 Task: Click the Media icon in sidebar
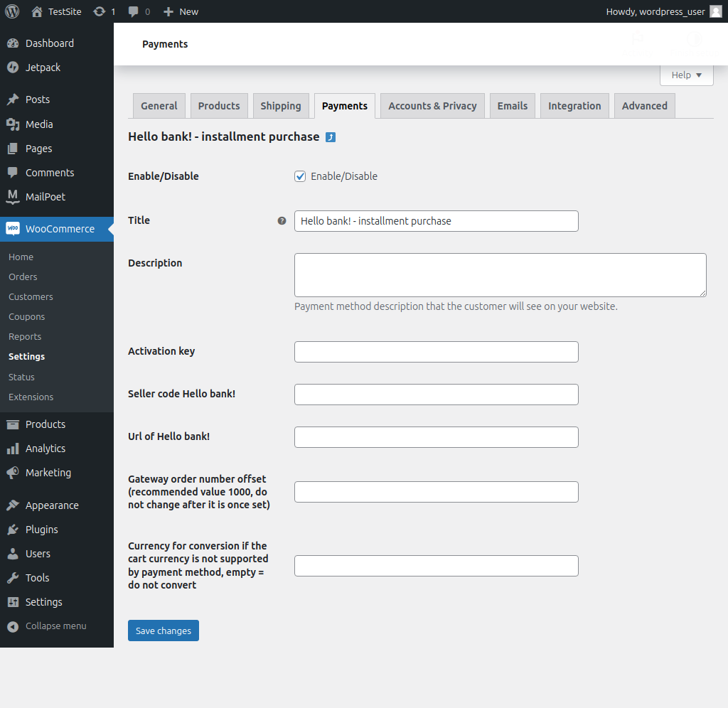(x=13, y=124)
